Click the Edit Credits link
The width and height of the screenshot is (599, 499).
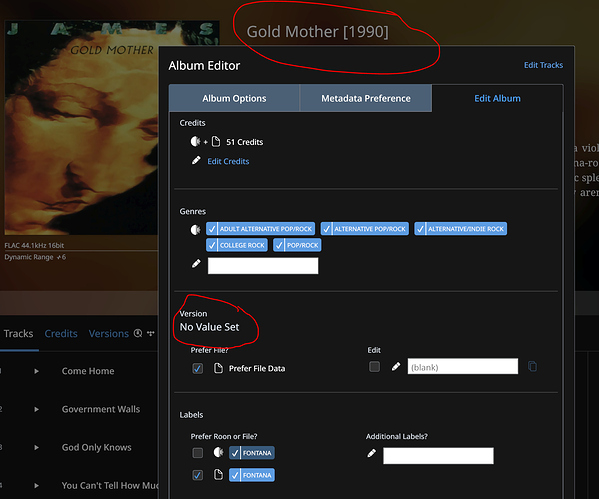[228, 161]
